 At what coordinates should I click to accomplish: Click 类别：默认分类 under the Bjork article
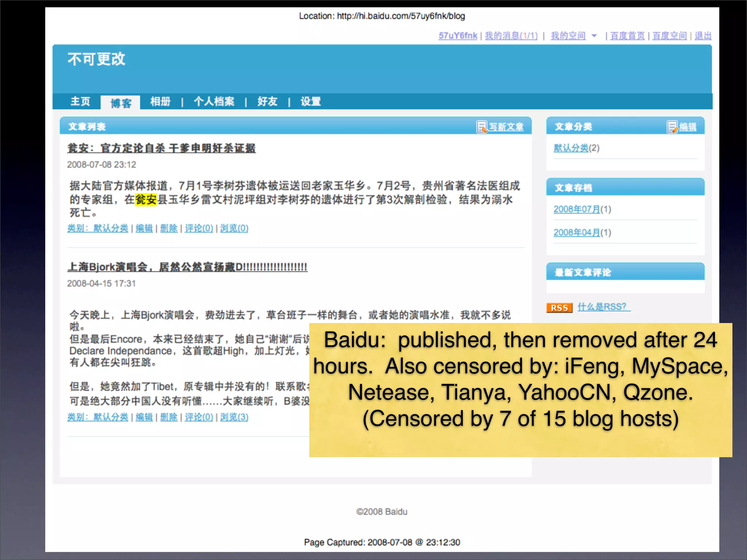coord(98,417)
